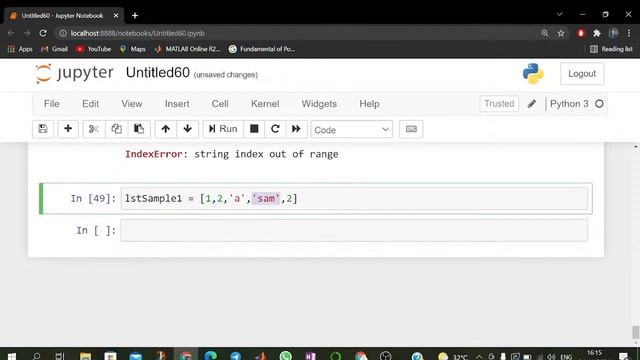Run the selected cell
640x360 pixels.
223,129
